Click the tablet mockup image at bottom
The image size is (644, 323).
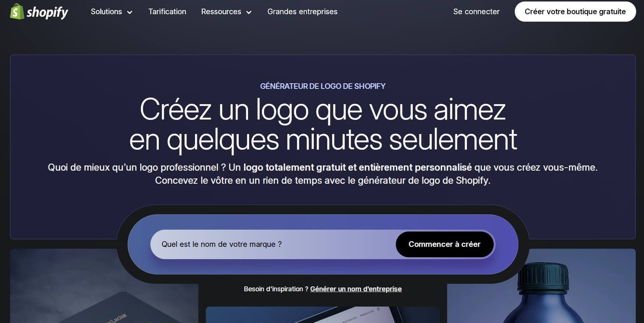pyautogui.click(x=322, y=315)
